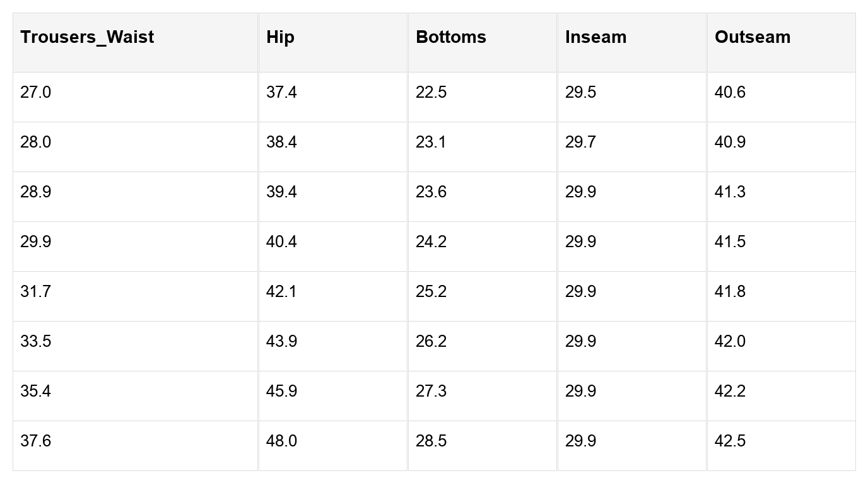Click bottoms cell showing 23.6
The height and width of the screenshot is (483, 868).
[x=431, y=192]
